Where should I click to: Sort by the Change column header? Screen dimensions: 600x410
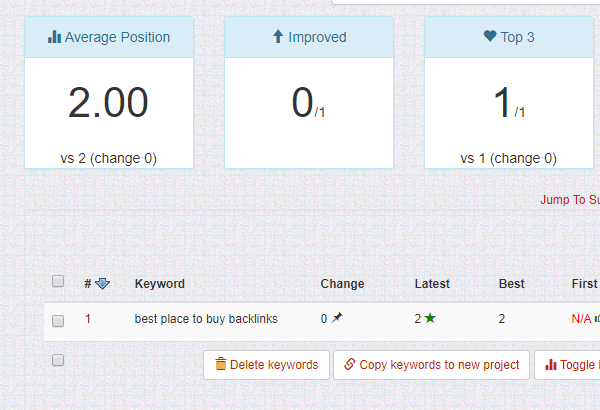[342, 284]
